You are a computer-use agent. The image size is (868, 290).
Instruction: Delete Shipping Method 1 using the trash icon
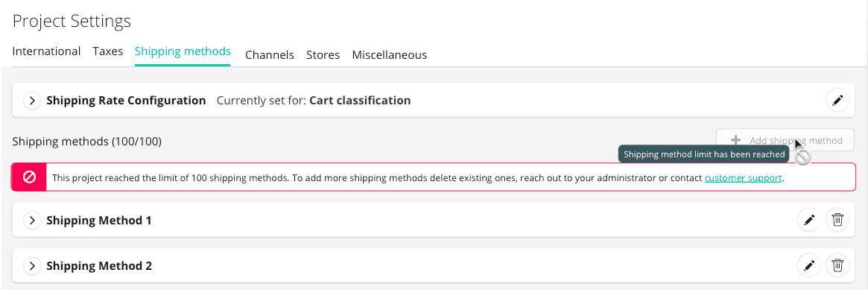pos(837,220)
